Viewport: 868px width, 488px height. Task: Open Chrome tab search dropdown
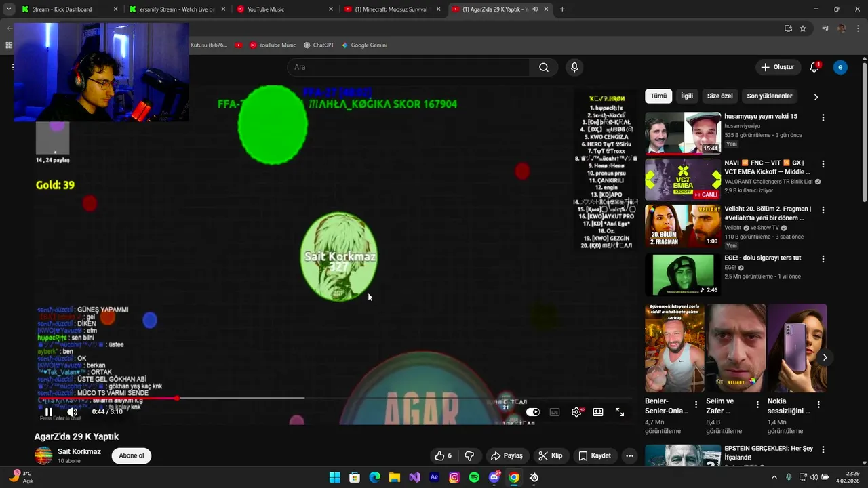coord(9,9)
